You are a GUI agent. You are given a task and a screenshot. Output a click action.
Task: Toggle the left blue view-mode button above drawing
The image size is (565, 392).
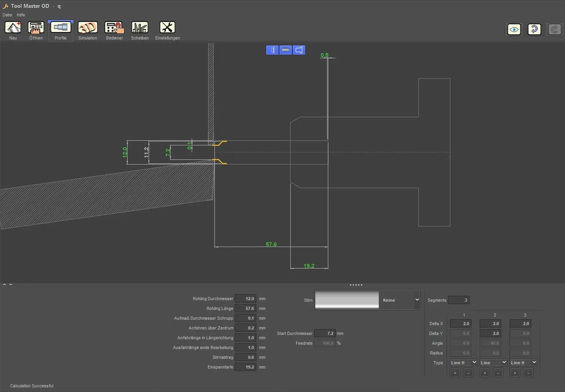coord(272,50)
